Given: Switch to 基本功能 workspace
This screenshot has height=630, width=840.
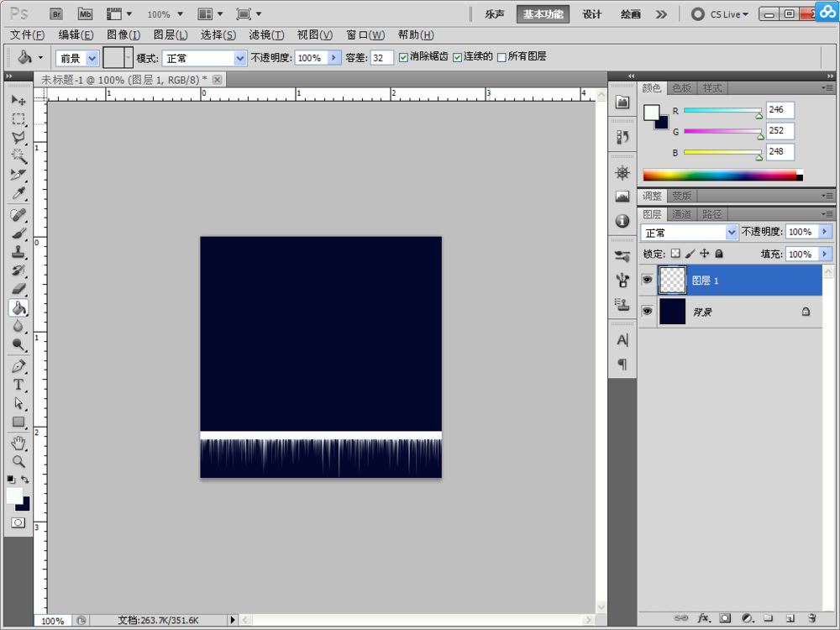Looking at the screenshot, I should click(x=543, y=14).
